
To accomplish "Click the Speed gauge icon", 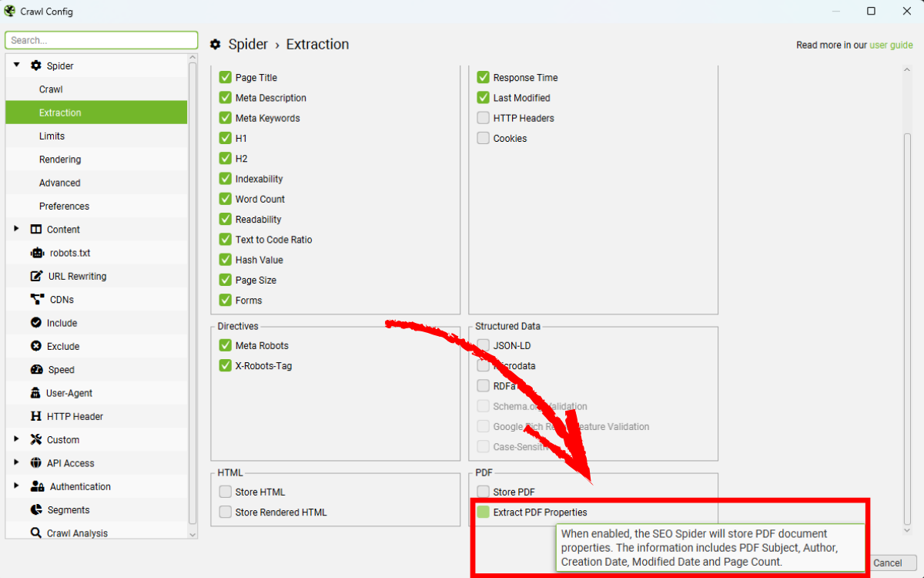I will point(36,370).
